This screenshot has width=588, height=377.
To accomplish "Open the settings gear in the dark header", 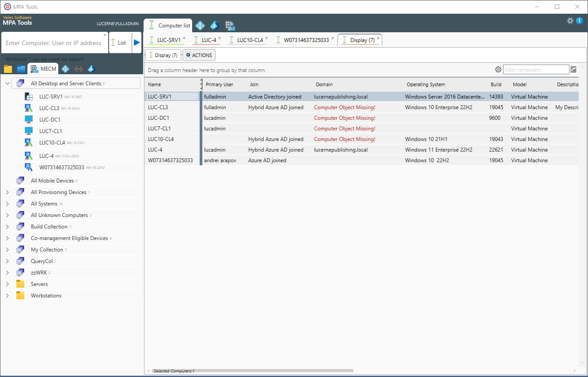I will [x=570, y=21].
